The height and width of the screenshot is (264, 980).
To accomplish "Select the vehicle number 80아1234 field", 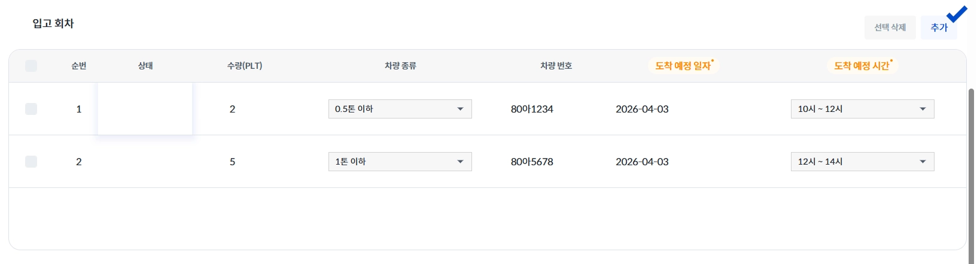I will point(532,109).
